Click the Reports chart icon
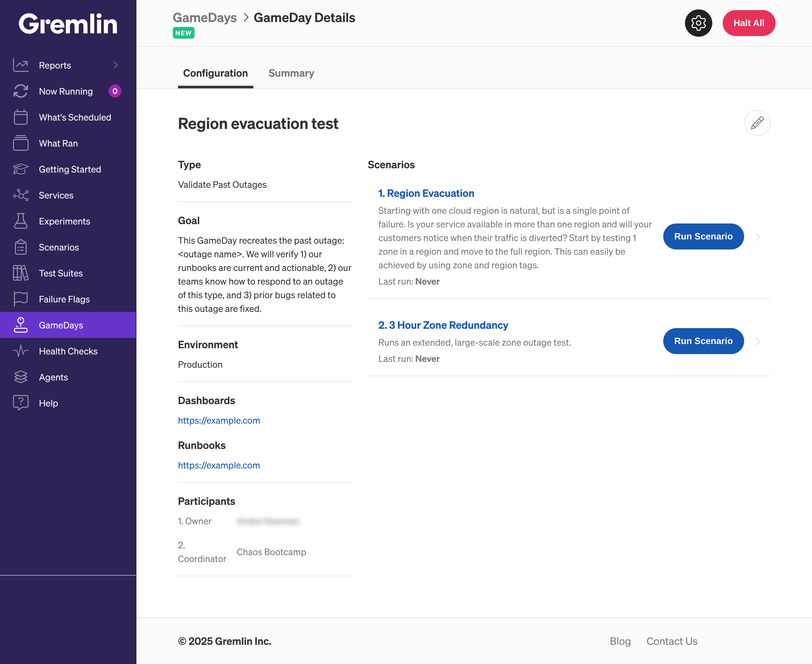The height and width of the screenshot is (664, 812). point(21,65)
